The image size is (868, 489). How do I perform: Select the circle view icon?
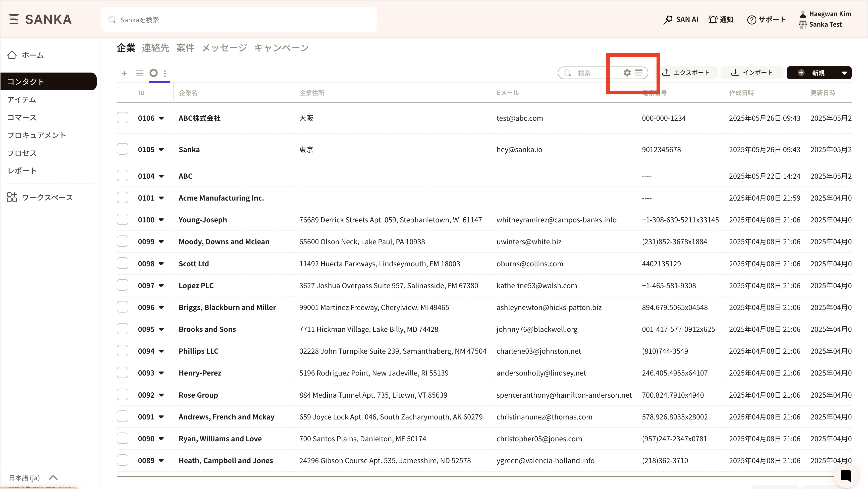pyautogui.click(x=154, y=73)
